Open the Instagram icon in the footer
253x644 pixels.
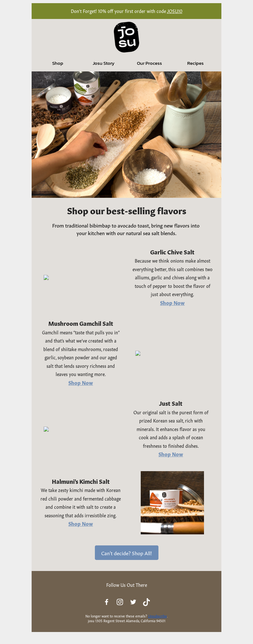(120, 602)
